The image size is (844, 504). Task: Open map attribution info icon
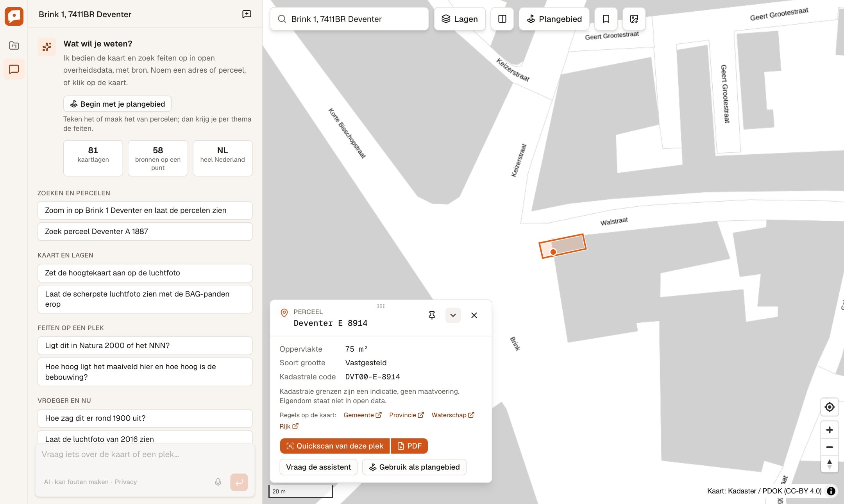point(831,491)
